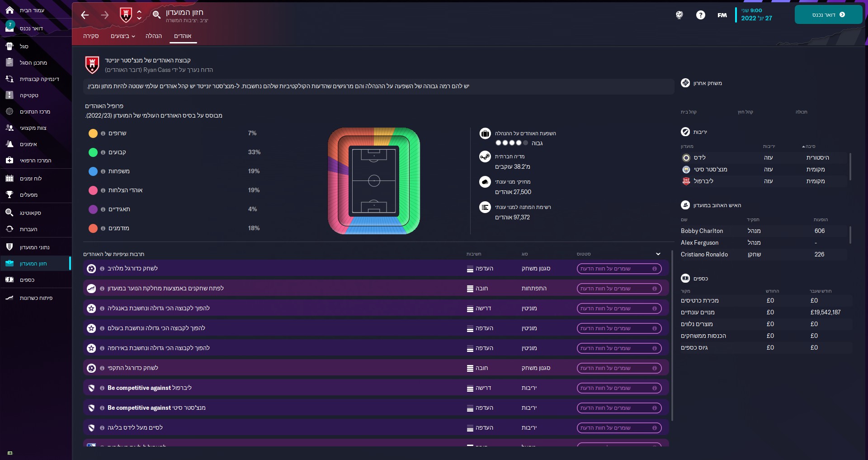The image size is (868, 460).
Task: Open tactics (טקטיקה) in the sidebar
Action: click(36, 95)
